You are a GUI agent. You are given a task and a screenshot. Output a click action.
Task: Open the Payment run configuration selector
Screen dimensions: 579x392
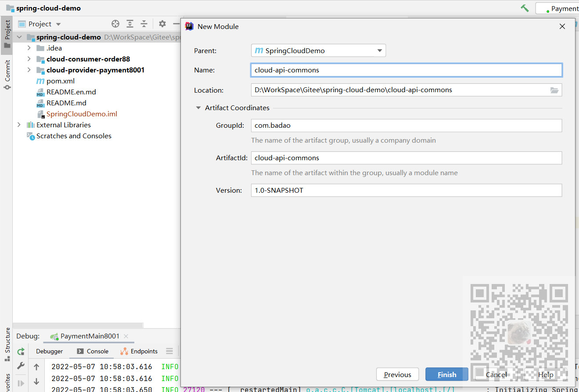pyautogui.click(x=557, y=8)
